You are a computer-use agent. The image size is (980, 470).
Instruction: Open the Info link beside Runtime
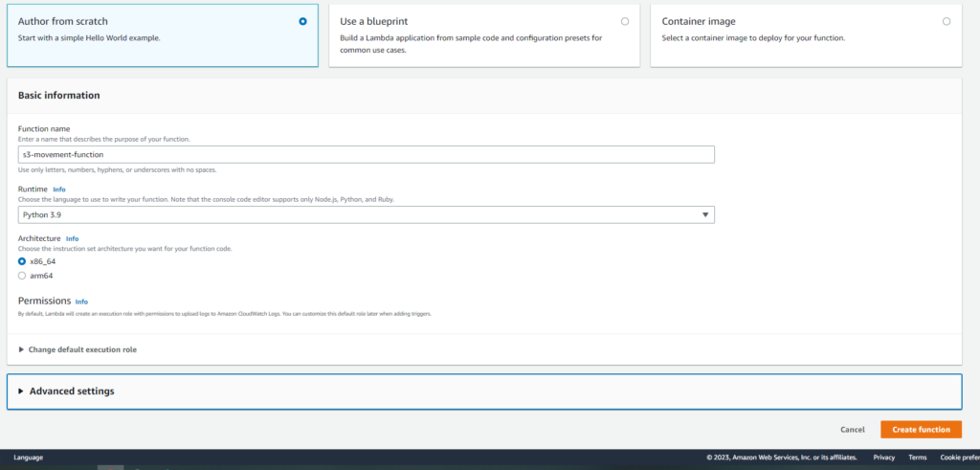(59, 190)
